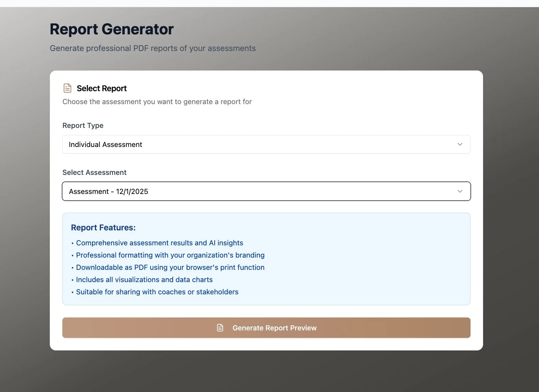Screen dimensions: 539x392
Task: Click the Generate Report Preview button
Action: coord(266,328)
